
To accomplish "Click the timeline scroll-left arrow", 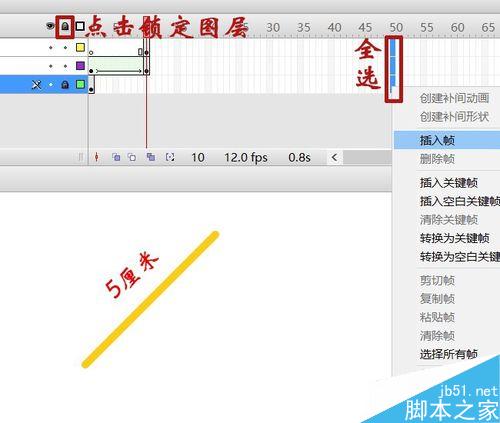I will click(x=335, y=157).
